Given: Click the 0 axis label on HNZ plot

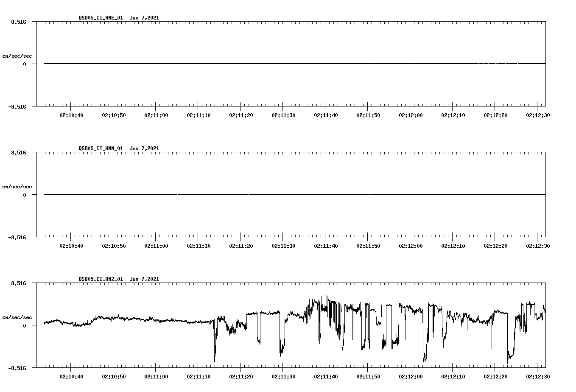Looking at the screenshot, I should coord(25,325).
